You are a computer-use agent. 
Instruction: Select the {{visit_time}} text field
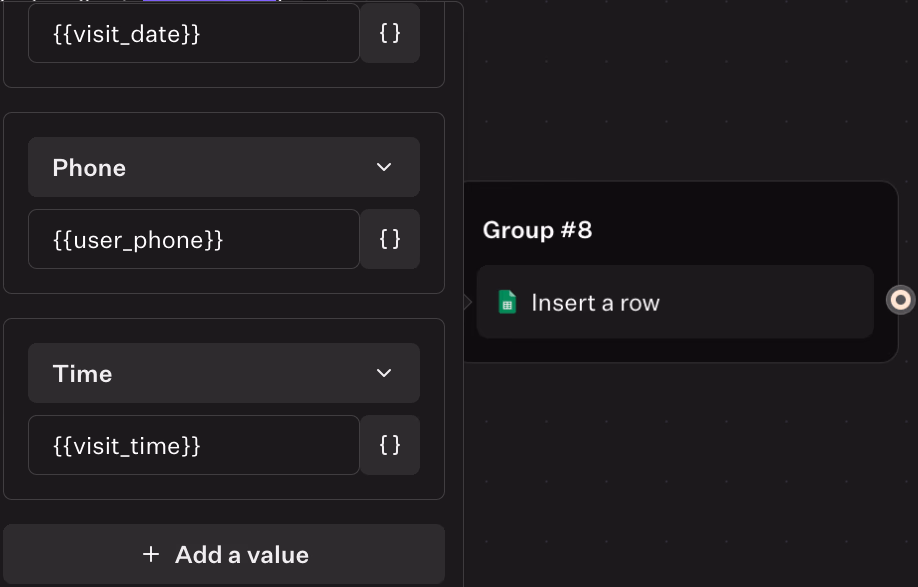(x=193, y=445)
